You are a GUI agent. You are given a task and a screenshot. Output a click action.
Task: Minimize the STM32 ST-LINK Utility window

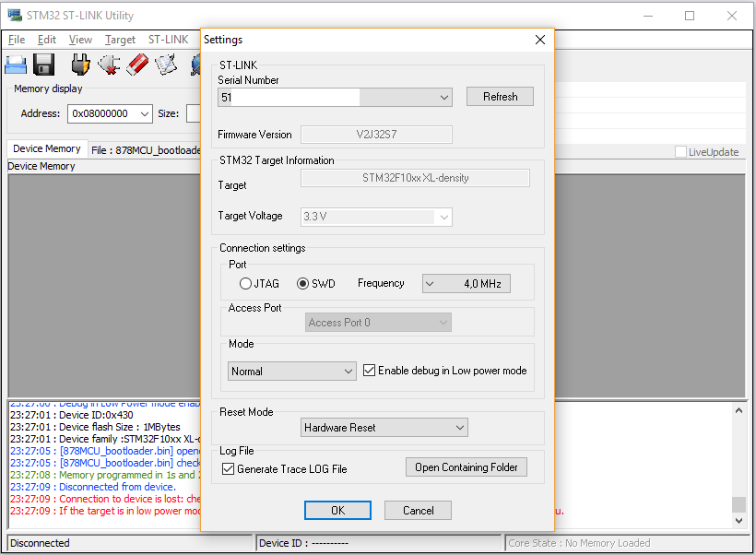pos(648,16)
